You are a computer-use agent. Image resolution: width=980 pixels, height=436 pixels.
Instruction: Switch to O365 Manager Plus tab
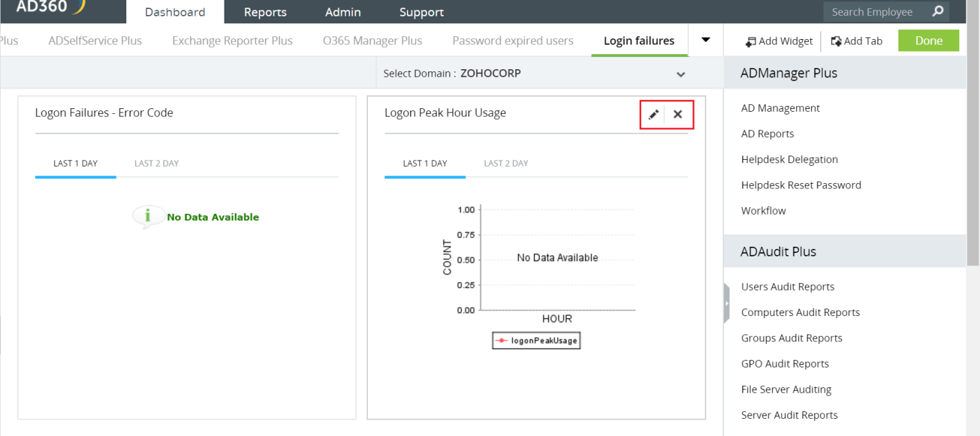pos(373,40)
